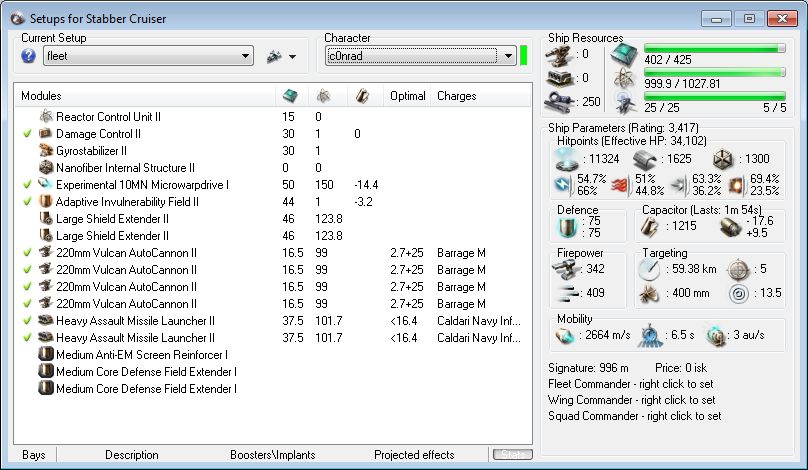Click the armor hitpoints icon beside 1625
Screen dimensions: 808x470
(x=645, y=160)
